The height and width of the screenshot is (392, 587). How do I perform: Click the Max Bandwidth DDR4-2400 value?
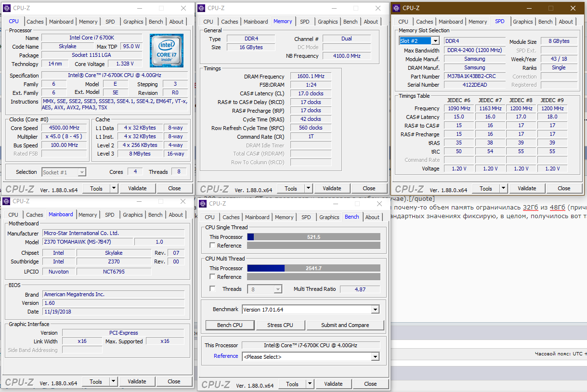pyautogui.click(x=475, y=50)
